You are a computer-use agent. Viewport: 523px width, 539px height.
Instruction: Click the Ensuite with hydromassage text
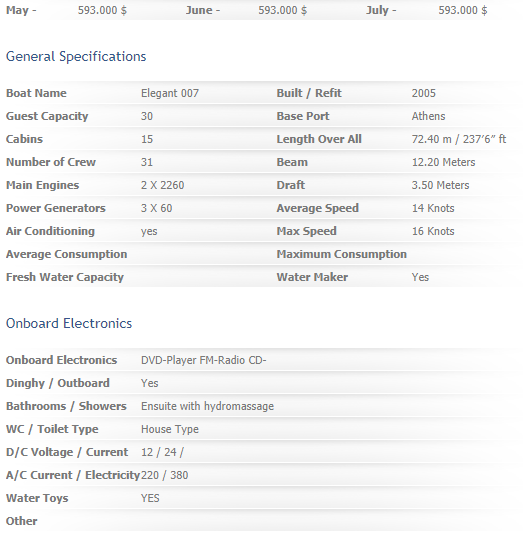[207, 406]
